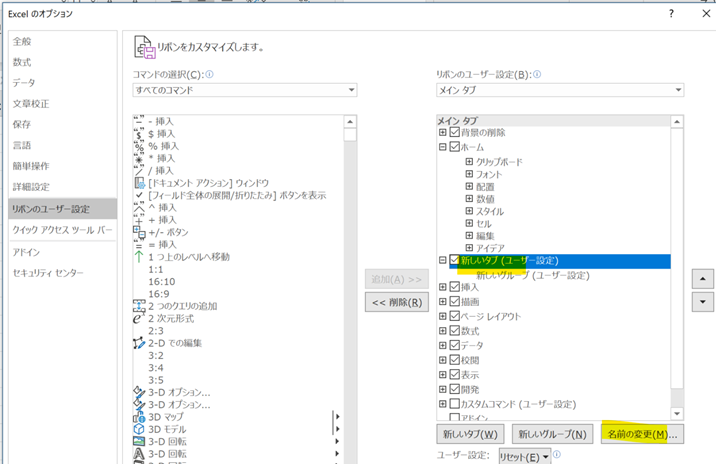Image resolution: width=716 pixels, height=464 pixels.
Task: Move selected item up with arrow button
Action: (703, 279)
